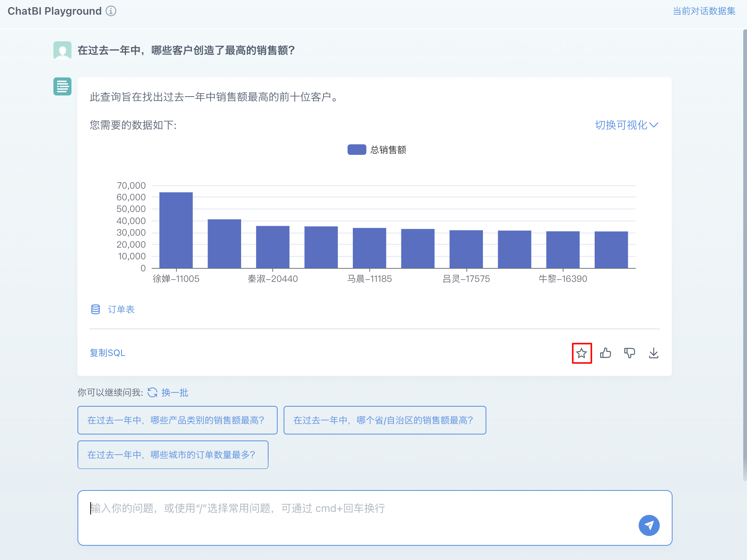Ask which product category sales are highest
747x560 pixels.
click(x=178, y=420)
